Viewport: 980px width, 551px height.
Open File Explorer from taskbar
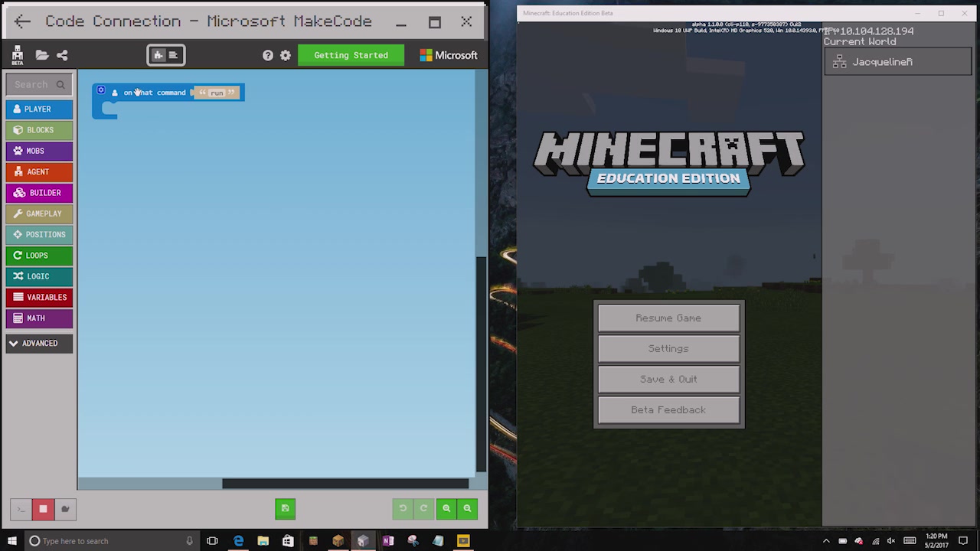263,541
